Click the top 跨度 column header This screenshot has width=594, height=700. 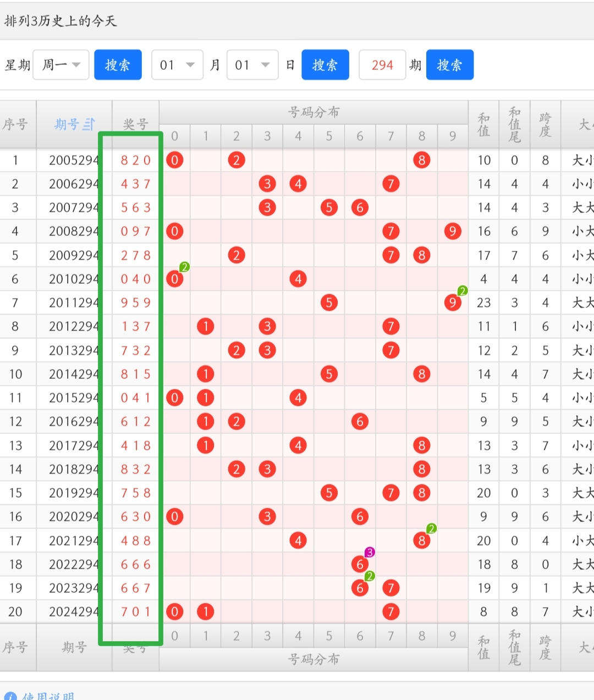click(x=545, y=124)
